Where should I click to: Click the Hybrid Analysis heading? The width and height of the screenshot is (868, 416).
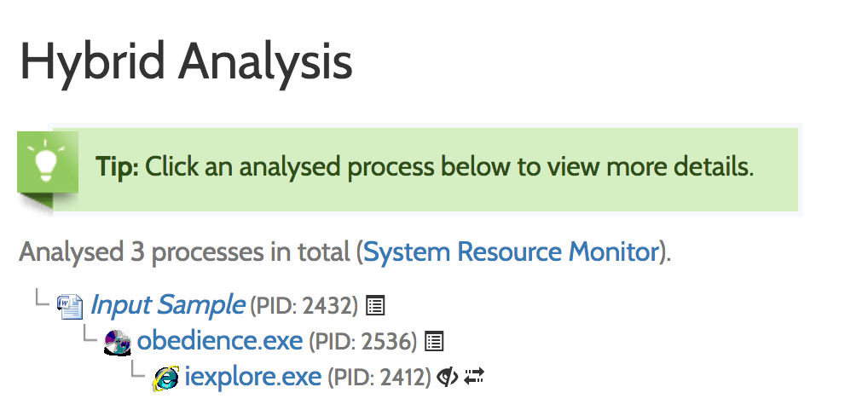186,62
